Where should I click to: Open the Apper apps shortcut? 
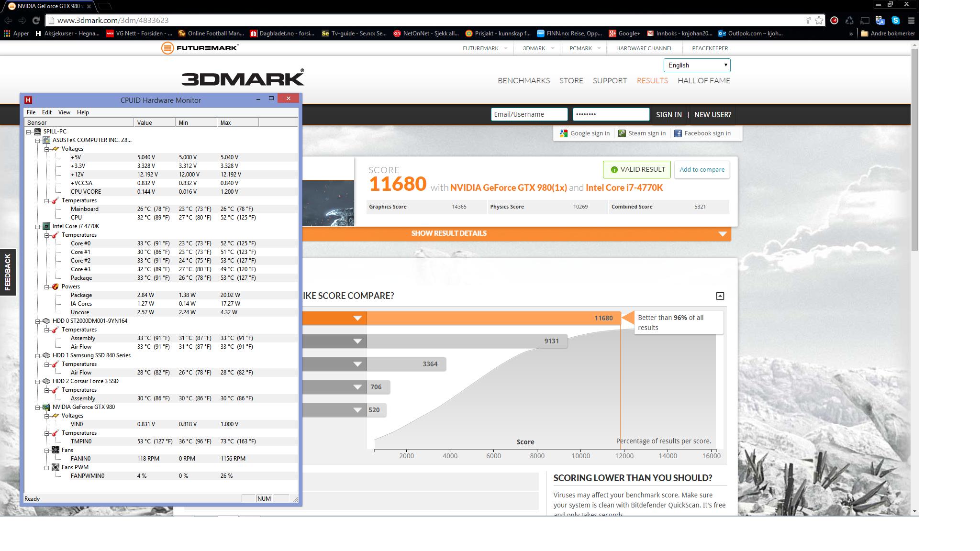(x=16, y=33)
